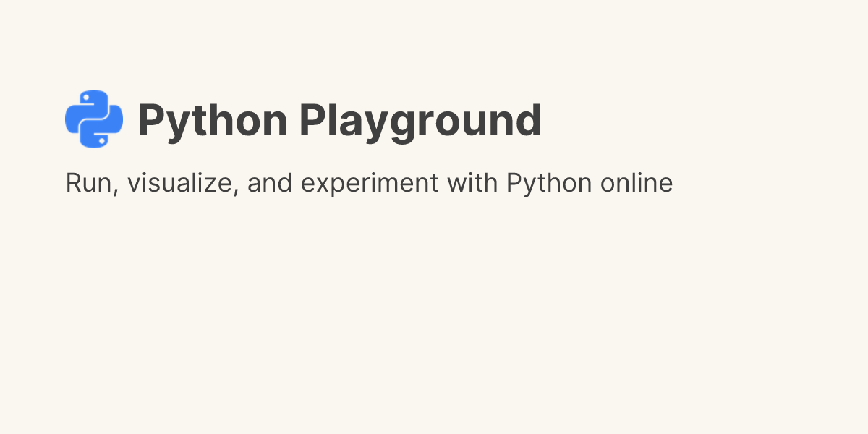This screenshot has width=868, height=434.
Task: Click the blue Python logo icon
Action: (93, 119)
